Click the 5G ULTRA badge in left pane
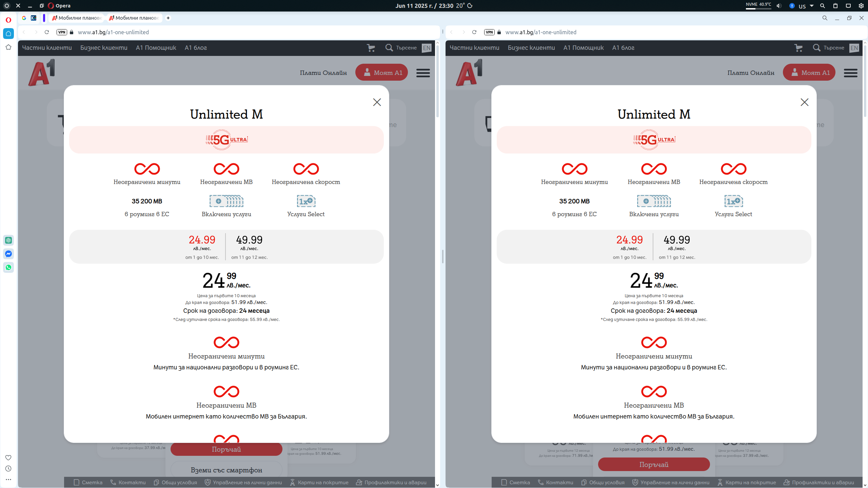This screenshot has width=868, height=488. pyautogui.click(x=226, y=140)
